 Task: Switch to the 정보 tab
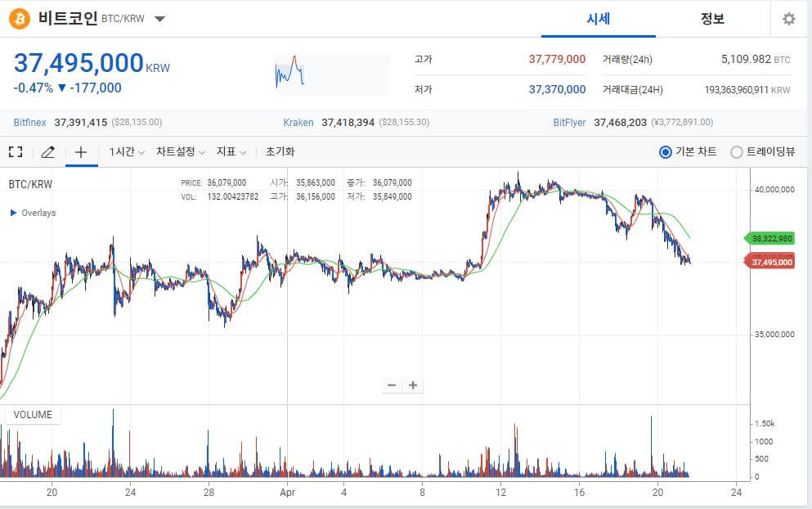(x=712, y=19)
